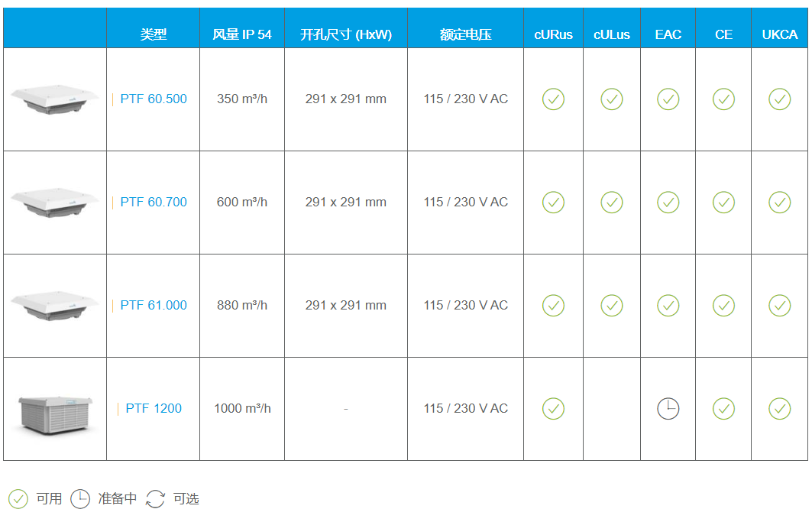Click the CE checkmark for PTF 1200

pos(723,409)
